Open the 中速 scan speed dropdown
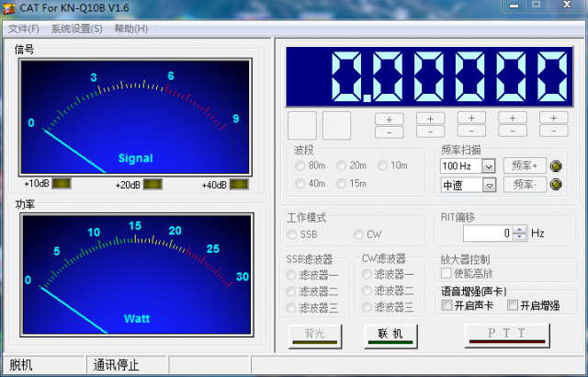This screenshot has width=588, height=377. point(489,185)
